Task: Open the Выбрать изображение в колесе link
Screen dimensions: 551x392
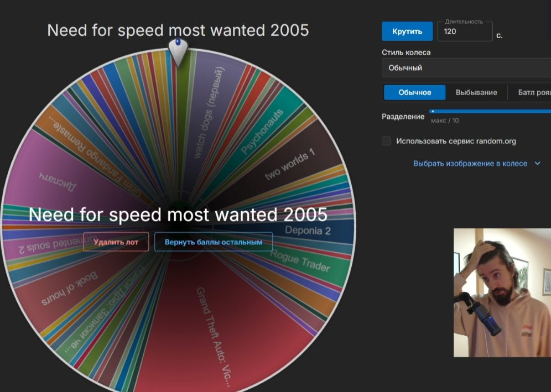Action: coord(470,163)
